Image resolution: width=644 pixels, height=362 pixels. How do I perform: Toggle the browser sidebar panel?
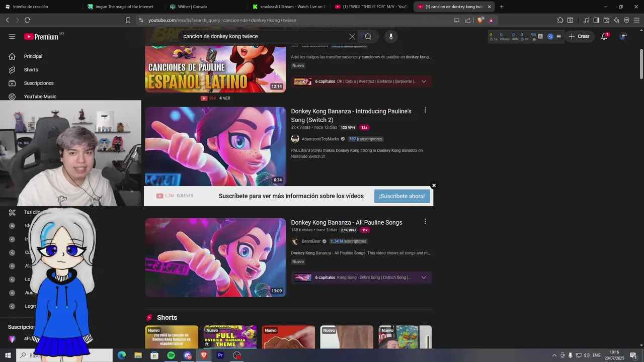[x=596, y=20]
